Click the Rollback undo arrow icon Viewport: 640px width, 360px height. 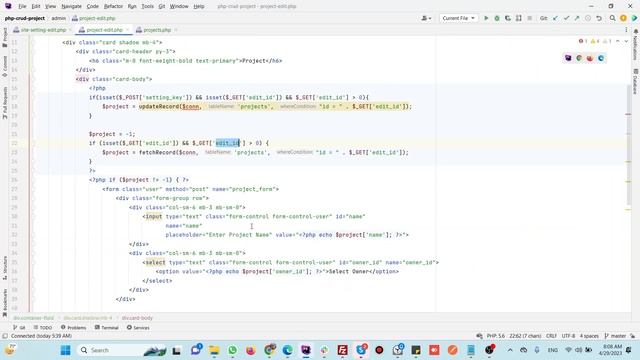(599, 18)
